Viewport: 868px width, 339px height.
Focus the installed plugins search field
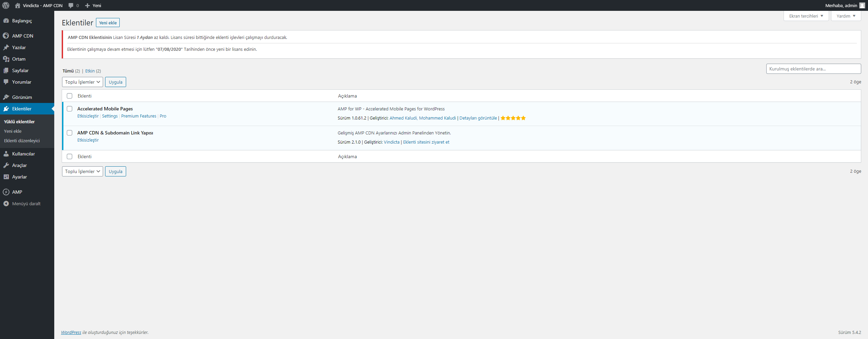point(813,69)
